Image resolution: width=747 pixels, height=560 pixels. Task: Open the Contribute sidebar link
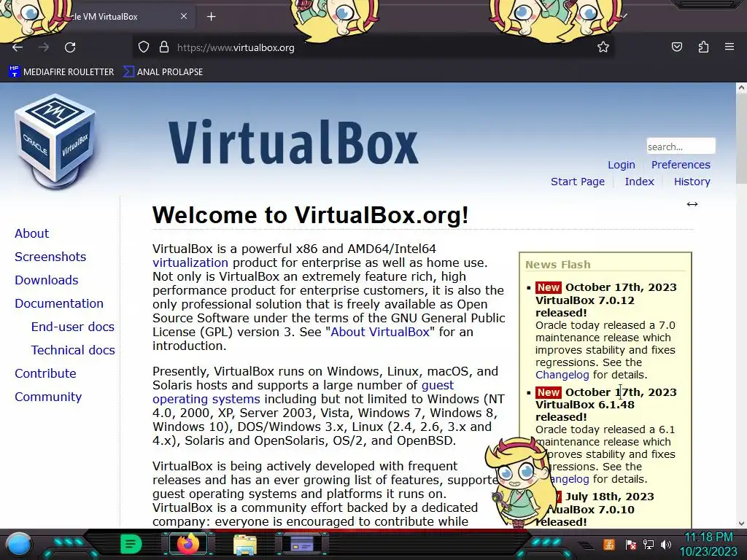[x=45, y=373]
